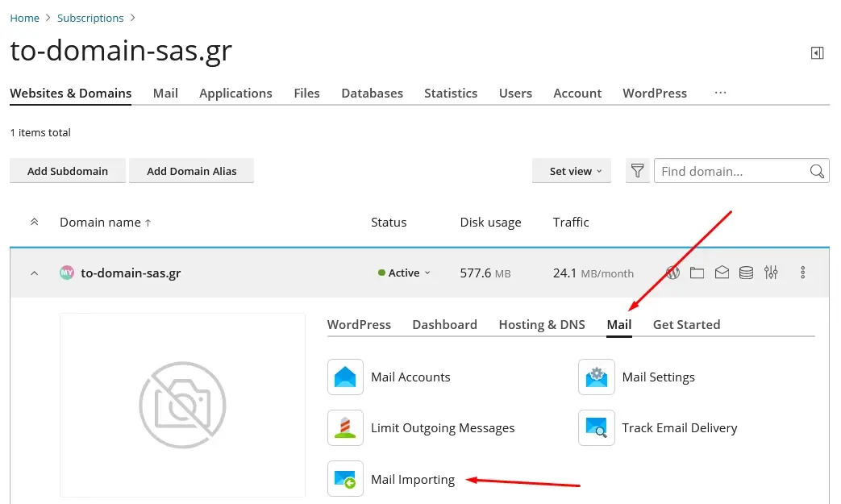Open the file manager folder icon

coord(697,273)
